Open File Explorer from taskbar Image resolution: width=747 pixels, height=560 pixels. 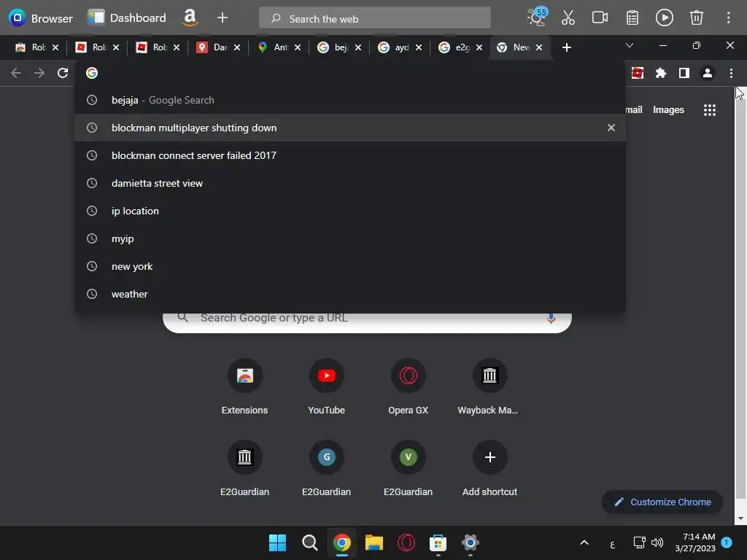tap(374, 542)
